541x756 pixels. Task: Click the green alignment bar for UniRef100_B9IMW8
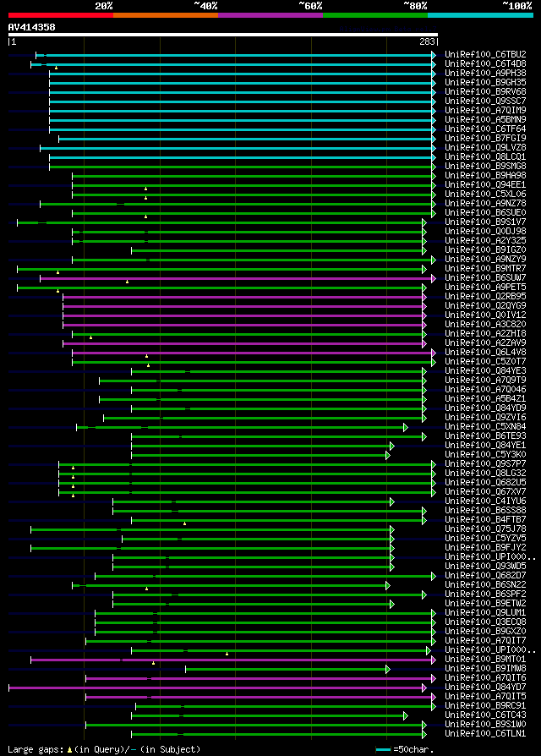click(287, 669)
